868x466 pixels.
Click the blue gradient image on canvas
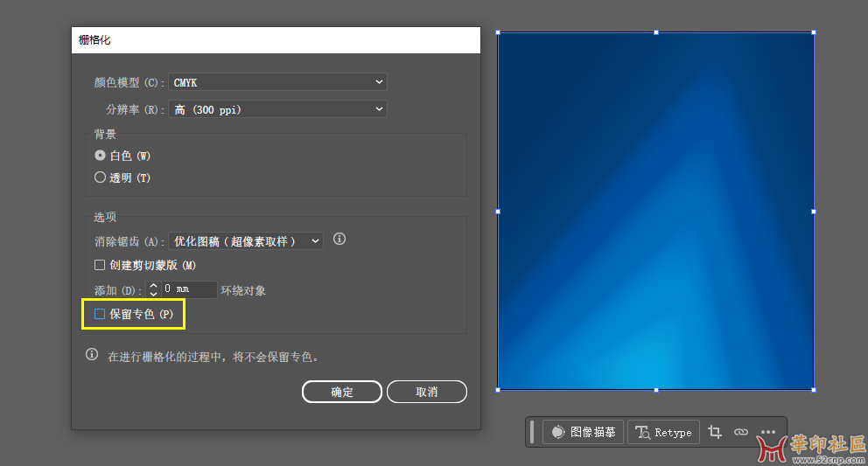[655, 210]
